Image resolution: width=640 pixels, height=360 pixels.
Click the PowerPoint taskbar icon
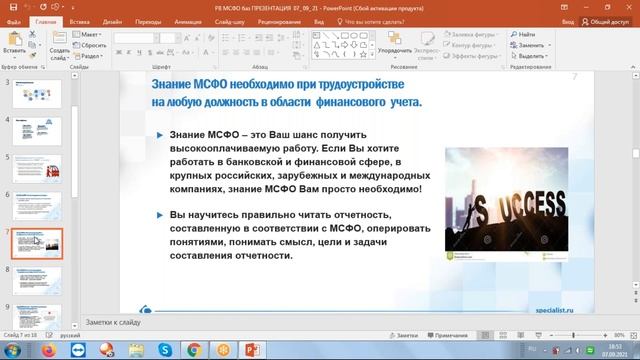pyautogui.click(x=253, y=350)
